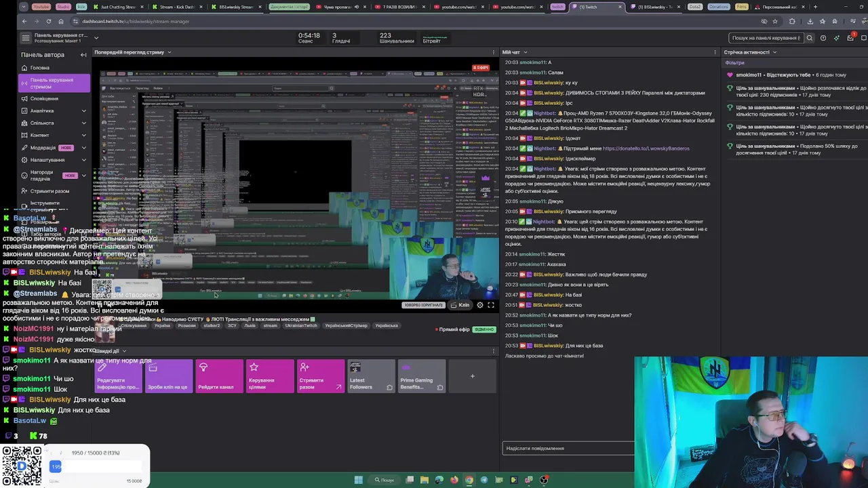Go back with the browser back arrow

tap(24, 21)
